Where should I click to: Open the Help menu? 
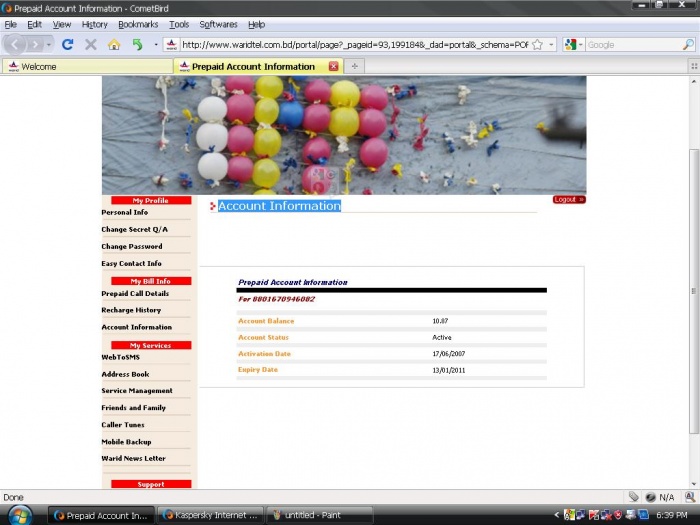tap(257, 25)
